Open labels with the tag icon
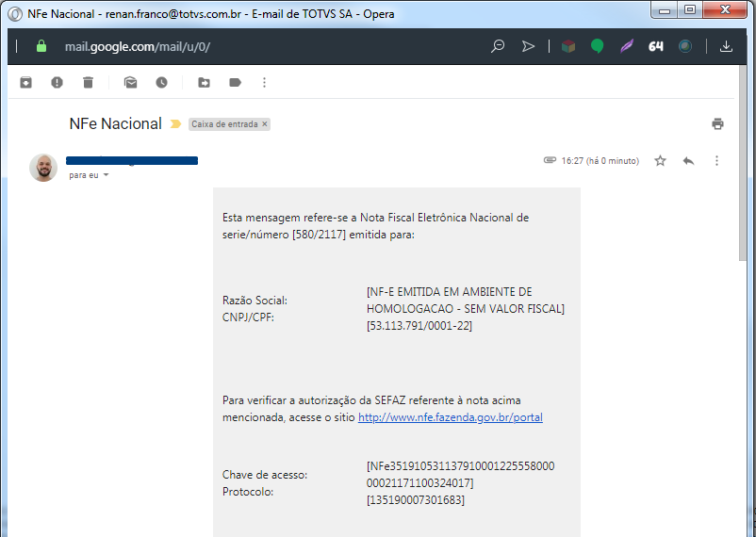 point(235,82)
